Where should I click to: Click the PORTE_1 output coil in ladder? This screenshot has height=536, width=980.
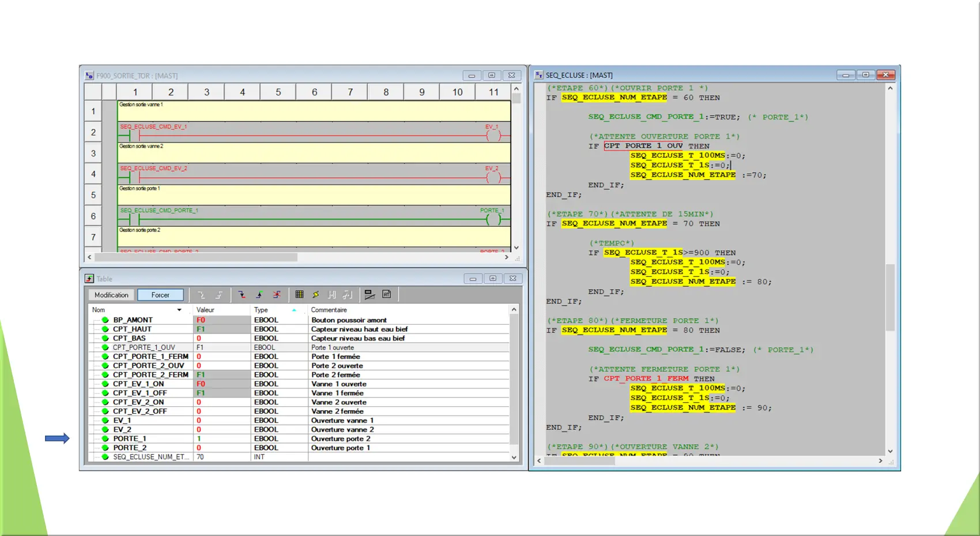point(493,219)
